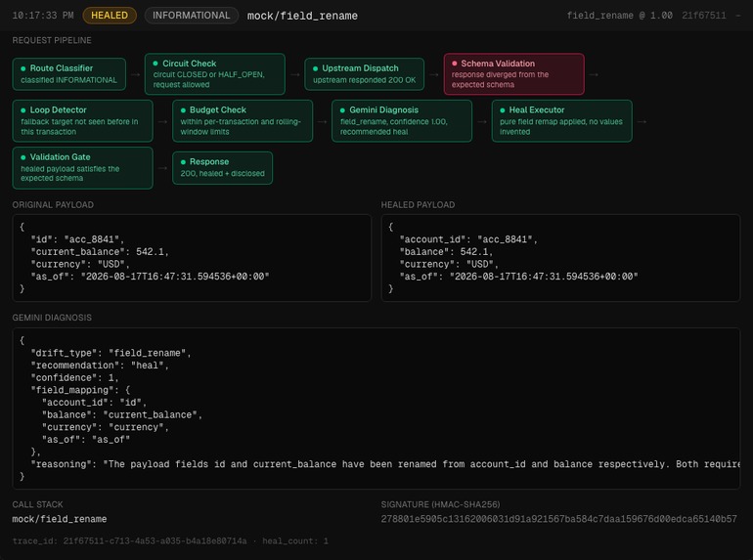Select the "currency": "currency" mapping line
The height and width of the screenshot is (560, 753).
click(x=106, y=427)
